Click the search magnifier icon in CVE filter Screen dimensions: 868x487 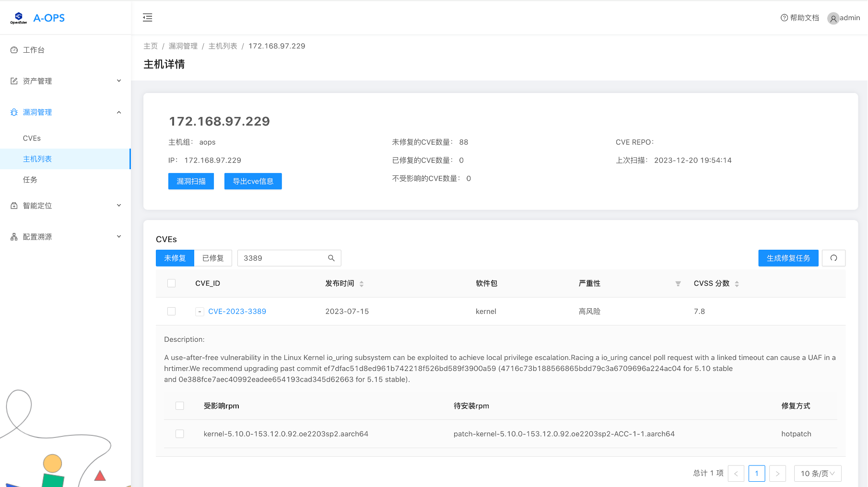(x=331, y=258)
